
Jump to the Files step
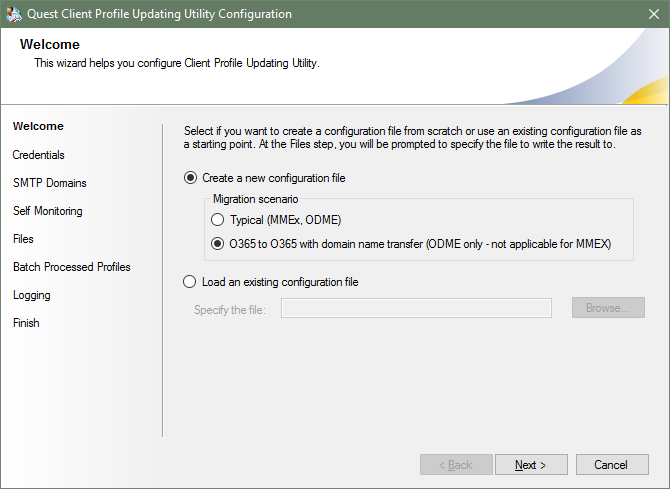[23, 239]
